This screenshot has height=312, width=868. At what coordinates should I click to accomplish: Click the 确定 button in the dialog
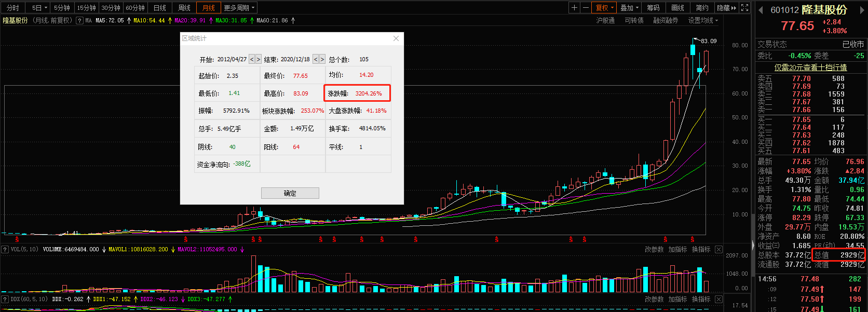[290, 193]
